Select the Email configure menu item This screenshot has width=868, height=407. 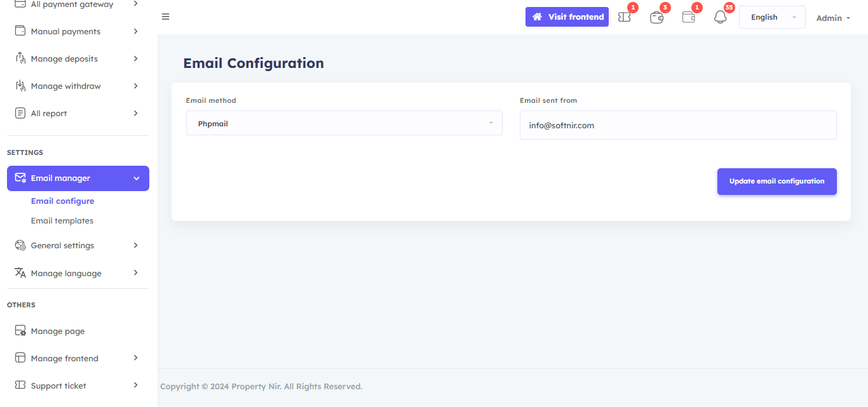coord(62,201)
